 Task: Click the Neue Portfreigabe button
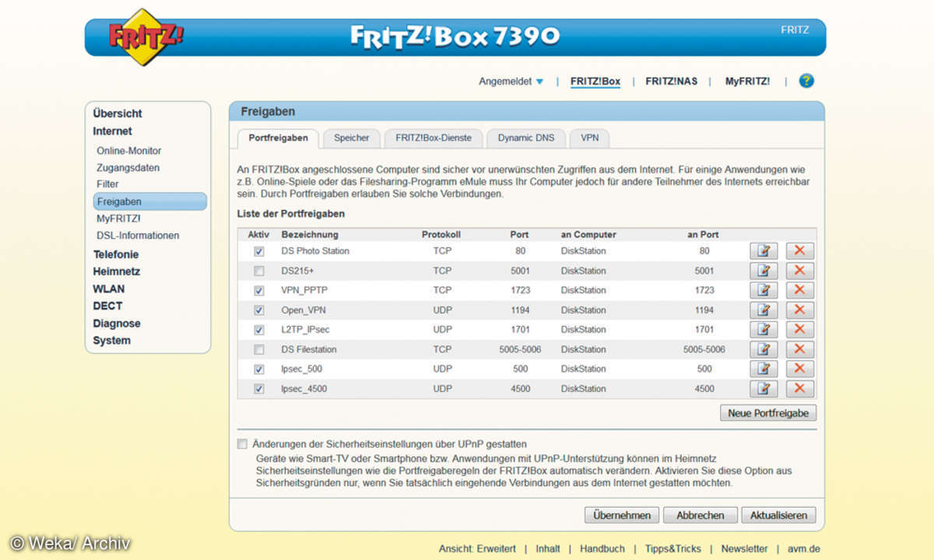pos(768,413)
